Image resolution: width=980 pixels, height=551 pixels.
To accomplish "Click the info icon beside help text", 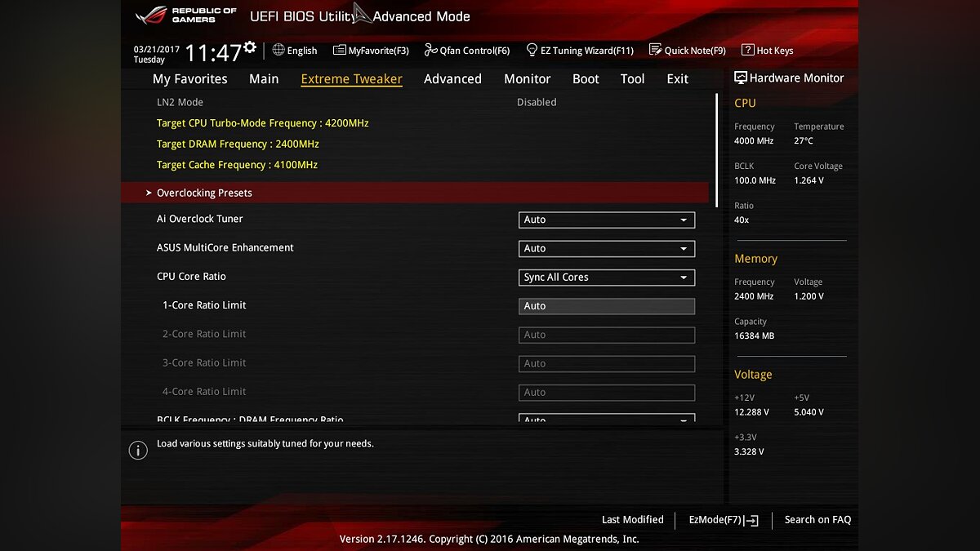I will point(138,451).
